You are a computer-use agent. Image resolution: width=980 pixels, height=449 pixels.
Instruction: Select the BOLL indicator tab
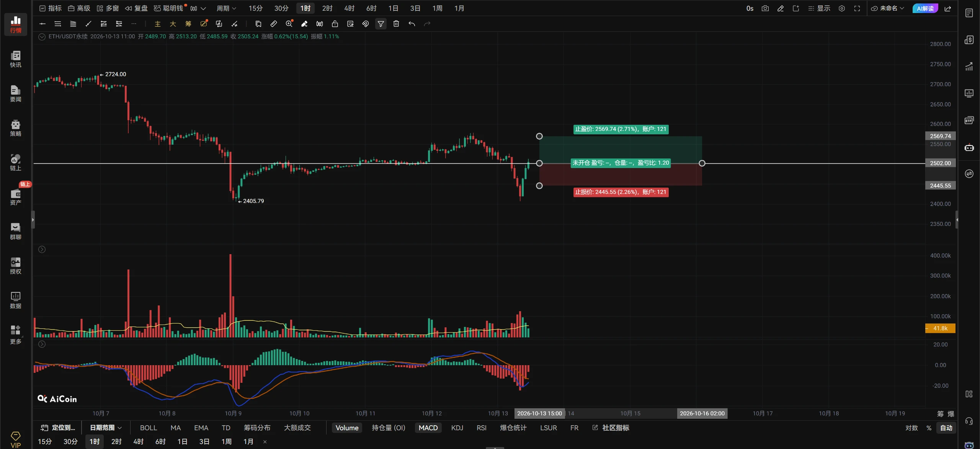tap(149, 428)
